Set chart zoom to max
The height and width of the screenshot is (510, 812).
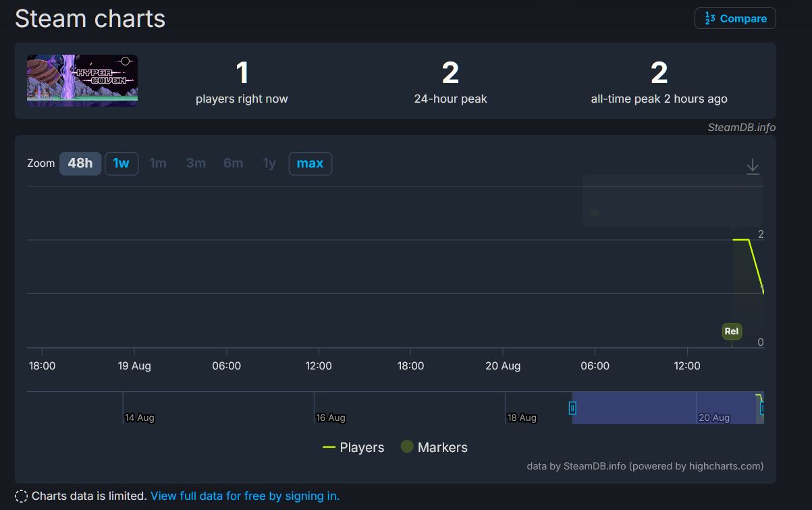[310, 163]
